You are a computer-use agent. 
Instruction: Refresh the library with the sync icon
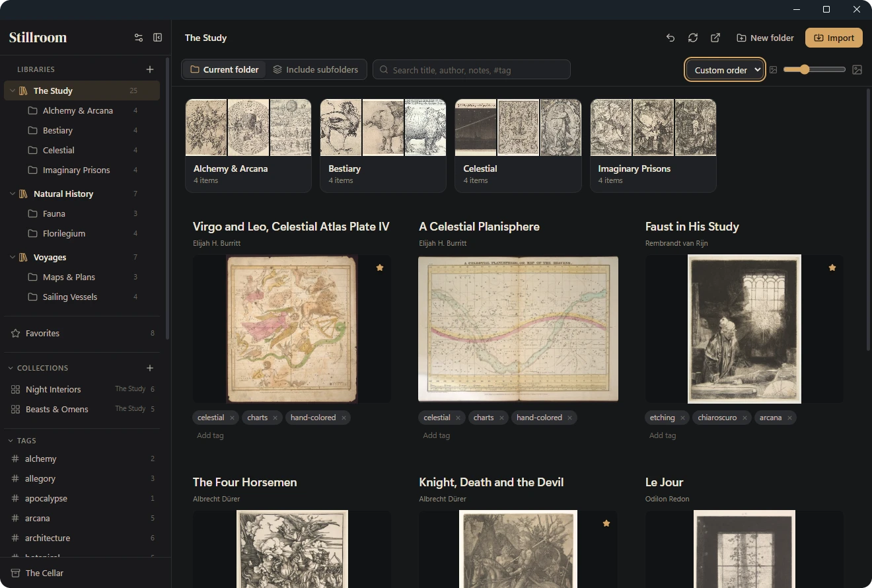click(x=693, y=38)
